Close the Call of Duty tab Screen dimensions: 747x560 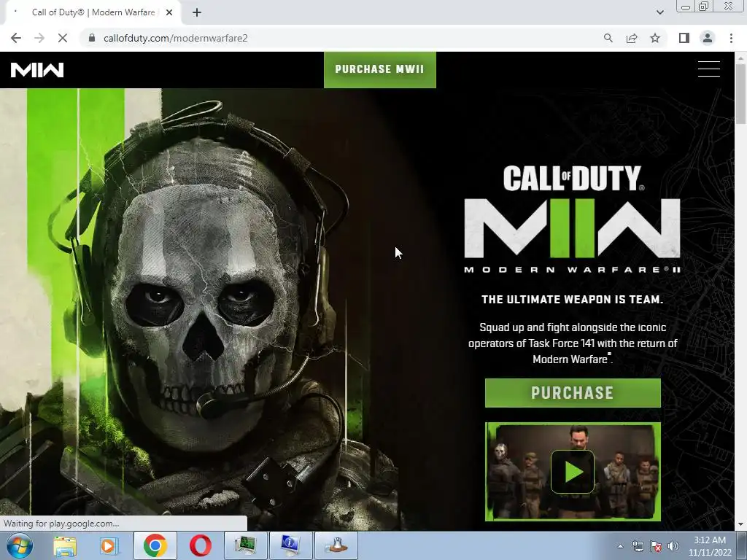click(x=169, y=12)
